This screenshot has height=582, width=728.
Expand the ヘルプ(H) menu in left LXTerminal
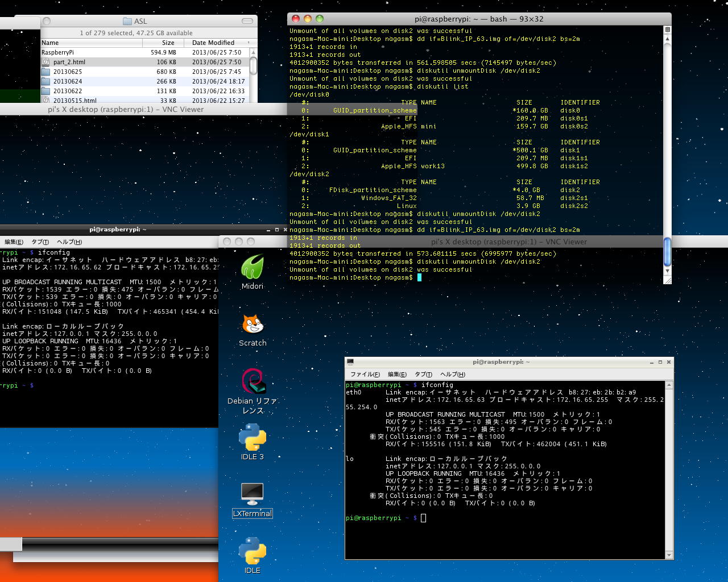click(69, 242)
